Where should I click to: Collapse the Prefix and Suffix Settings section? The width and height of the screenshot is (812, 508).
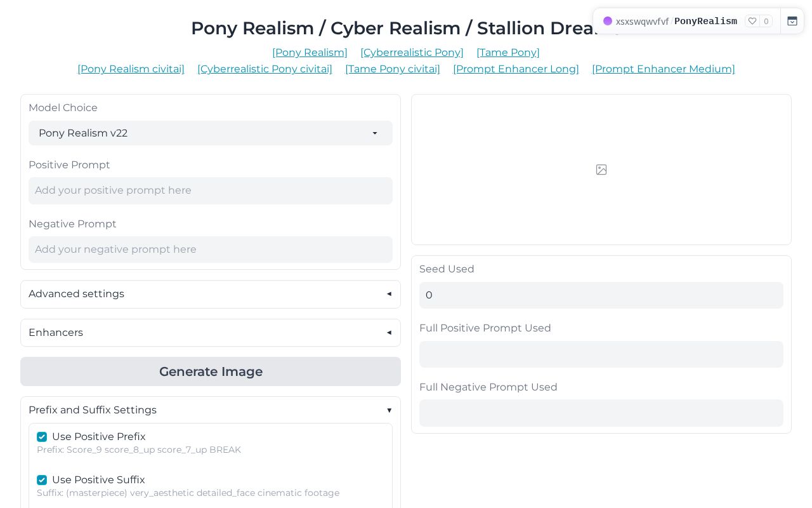(x=211, y=410)
